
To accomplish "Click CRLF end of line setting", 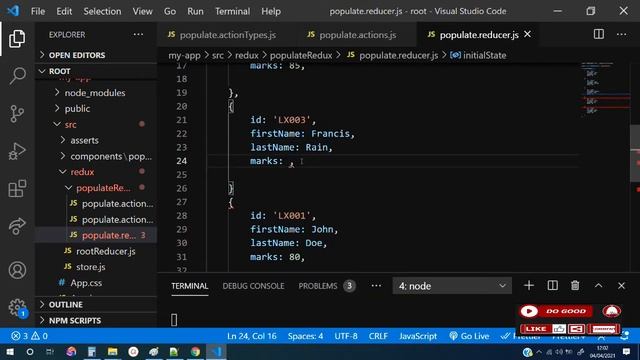I will click(378, 336).
